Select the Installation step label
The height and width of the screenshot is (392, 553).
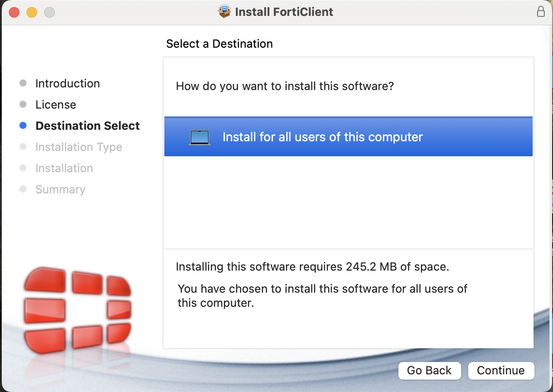tap(64, 168)
